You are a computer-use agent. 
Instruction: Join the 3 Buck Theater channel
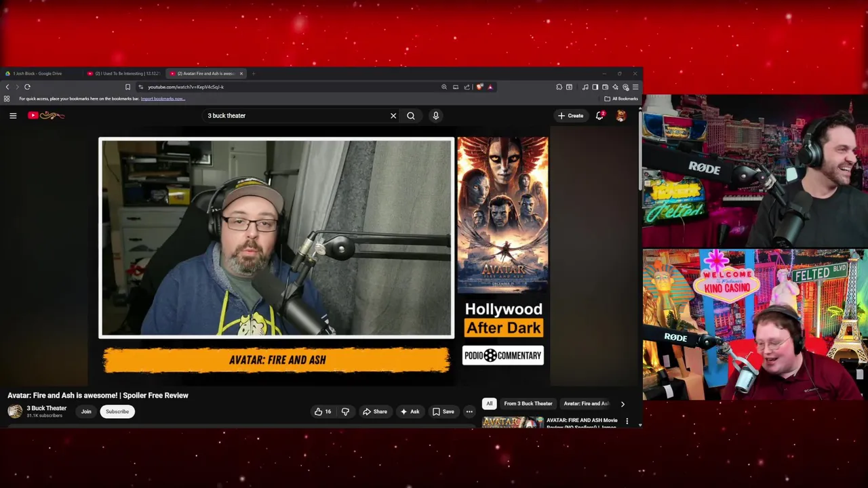coord(86,411)
